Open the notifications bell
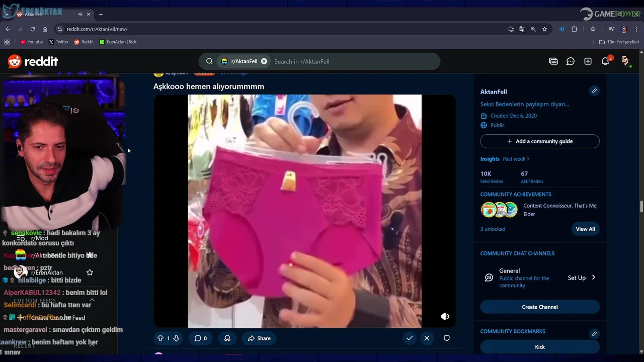This screenshot has height=362, width=644. coord(605,61)
